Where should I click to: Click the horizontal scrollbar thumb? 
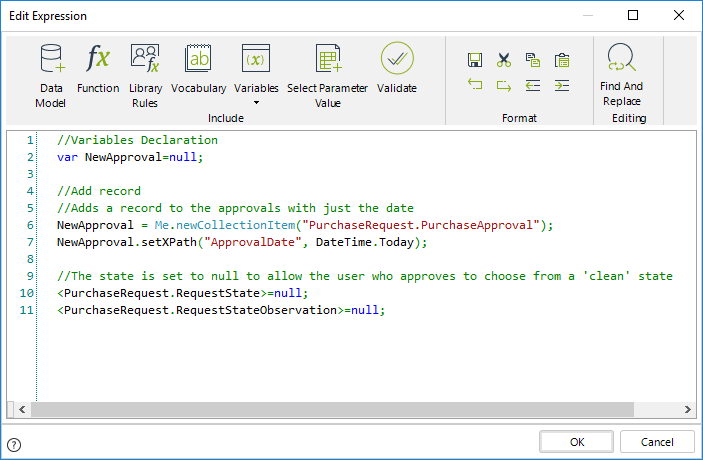pos(332,409)
